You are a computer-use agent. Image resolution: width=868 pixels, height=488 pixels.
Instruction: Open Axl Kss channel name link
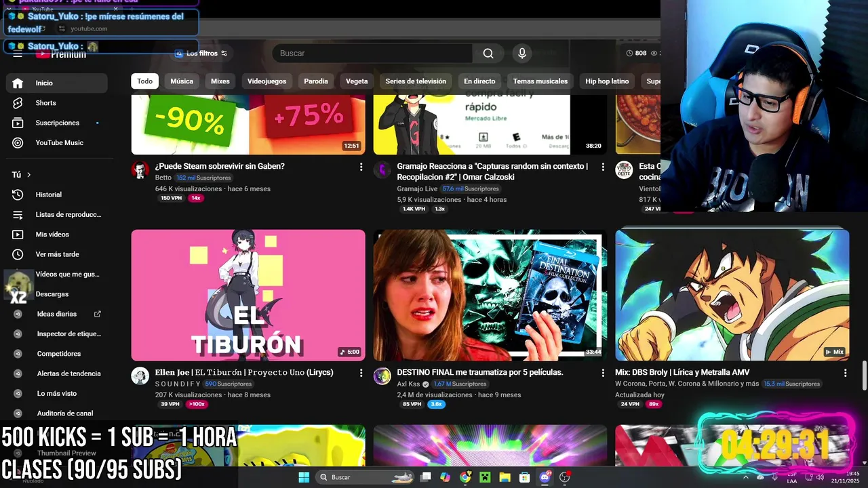click(x=408, y=384)
